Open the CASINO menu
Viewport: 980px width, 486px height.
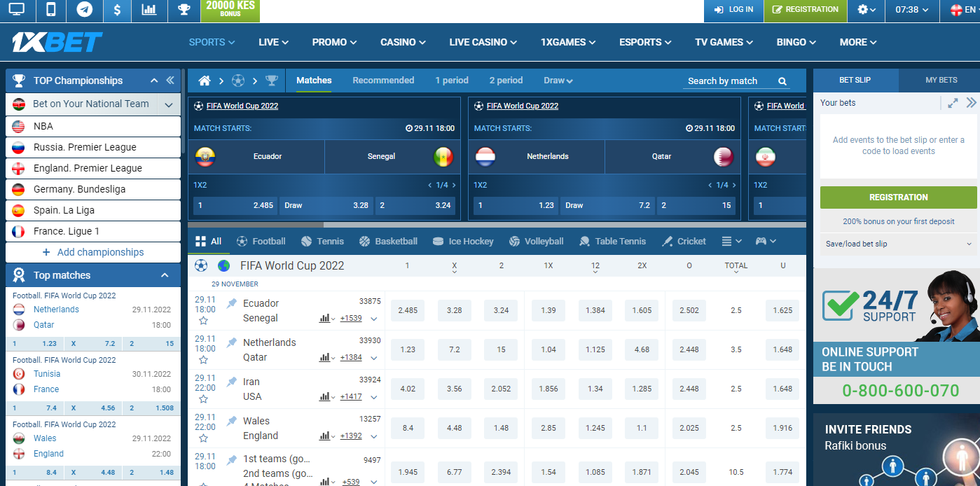403,42
